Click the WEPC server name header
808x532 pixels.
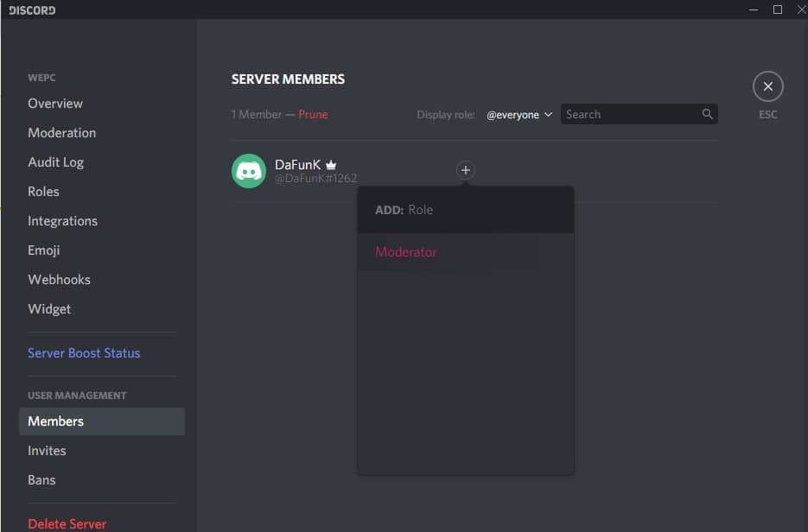click(x=41, y=78)
